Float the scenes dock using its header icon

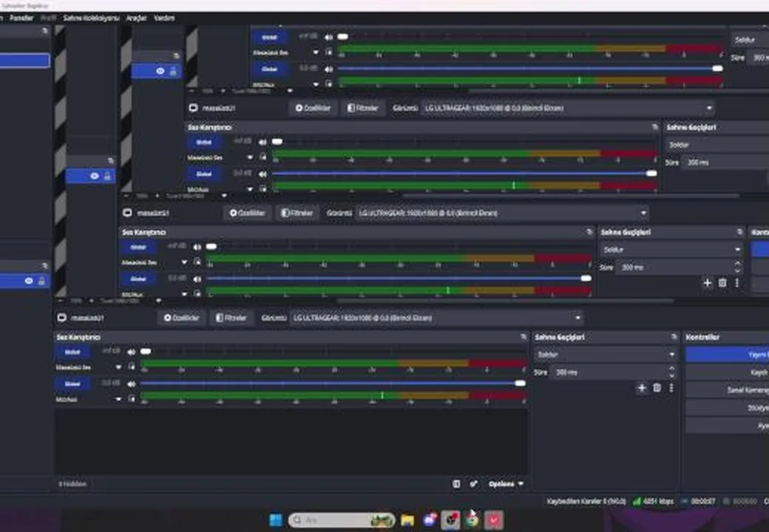pyautogui.click(x=44, y=31)
